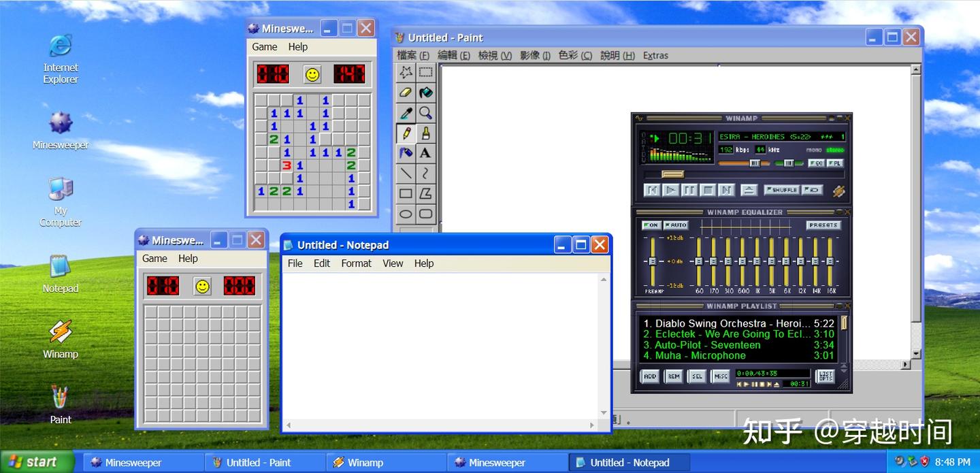This screenshot has height=473, width=980.
Task: Open Notepad's Format menu
Action: point(356,263)
